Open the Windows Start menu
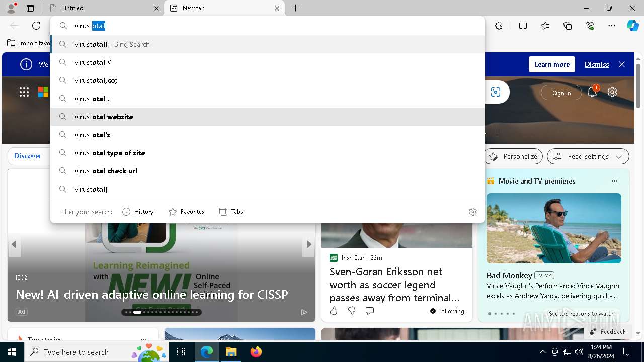The width and height of the screenshot is (644, 362). click(12, 352)
